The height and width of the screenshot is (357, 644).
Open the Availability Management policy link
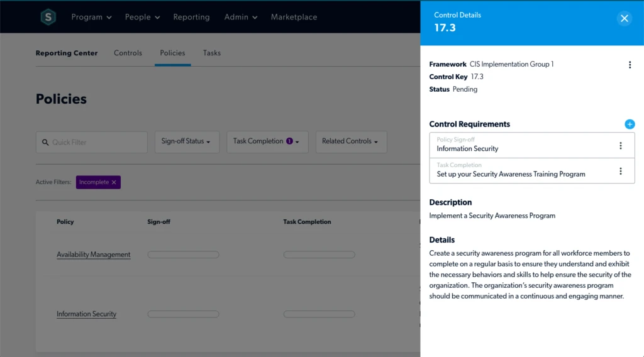tap(94, 255)
